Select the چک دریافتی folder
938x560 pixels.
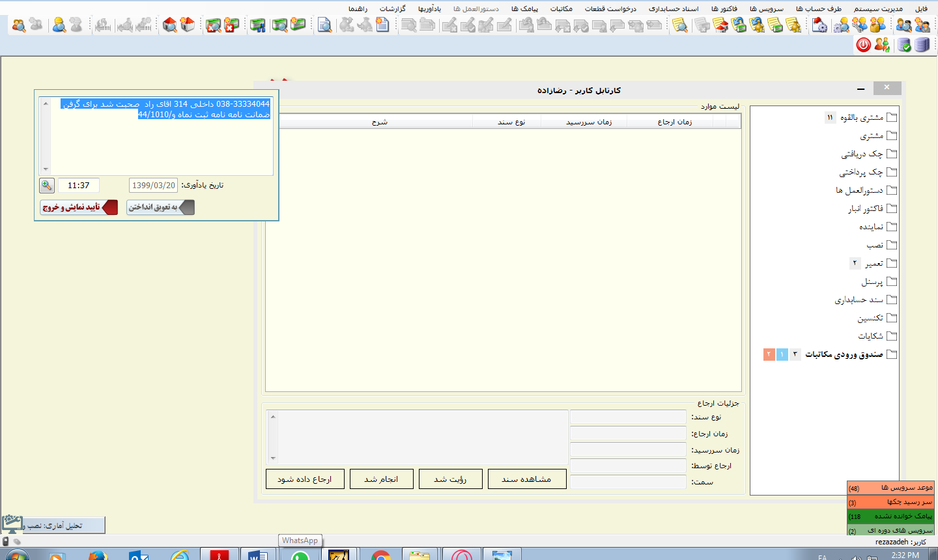coord(861,154)
